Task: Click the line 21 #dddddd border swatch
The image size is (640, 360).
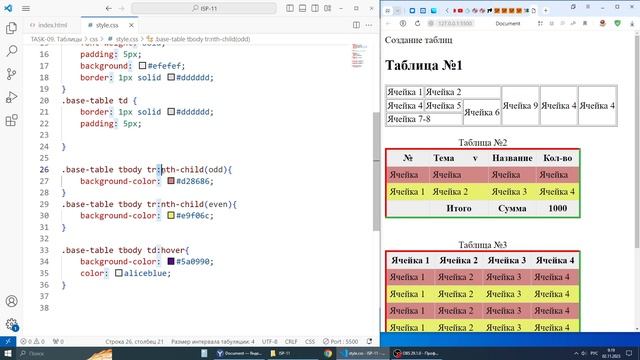Action: coord(171,111)
